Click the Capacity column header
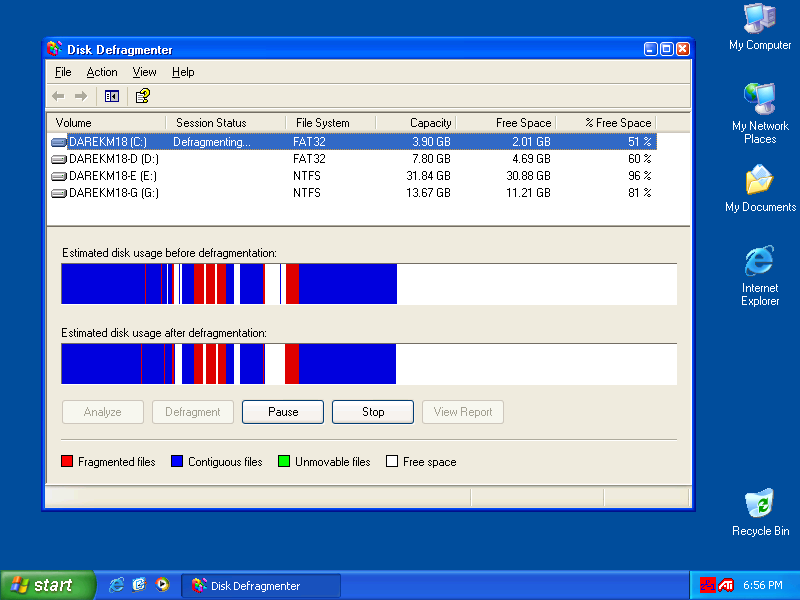 (x=416, y=123)
